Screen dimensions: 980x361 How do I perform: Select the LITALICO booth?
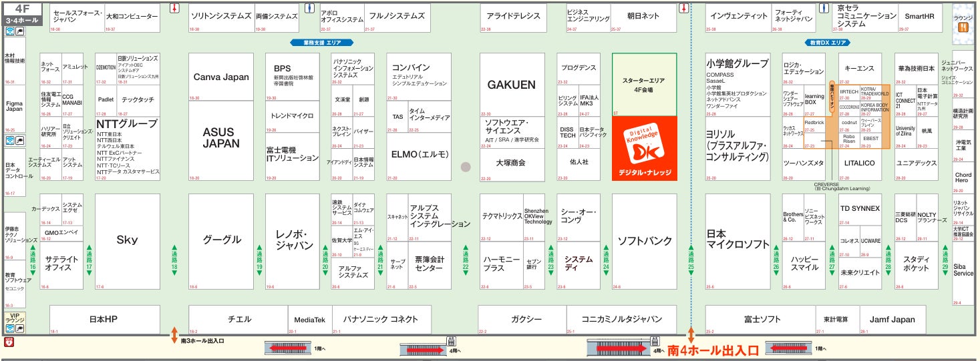coord(860,165)
